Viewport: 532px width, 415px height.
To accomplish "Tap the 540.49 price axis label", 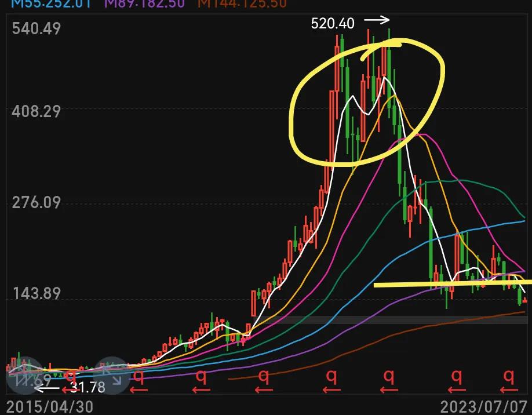I will click(x=37, y=28).
